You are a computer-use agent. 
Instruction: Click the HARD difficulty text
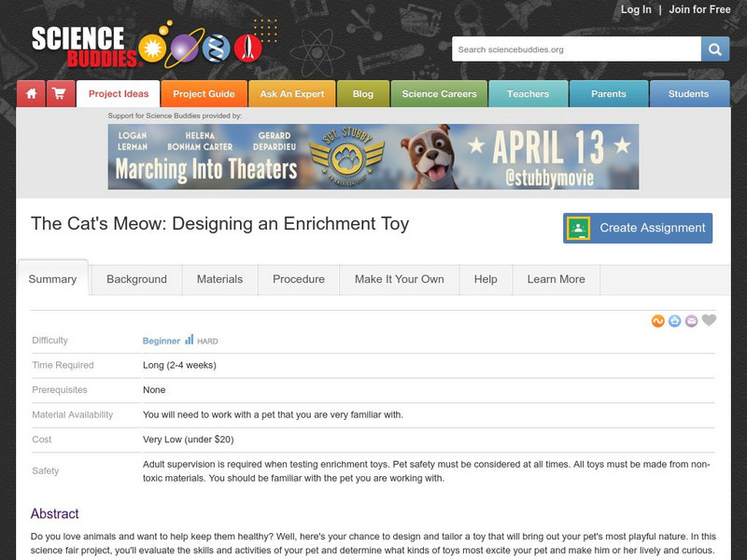(x=207, y=342)
